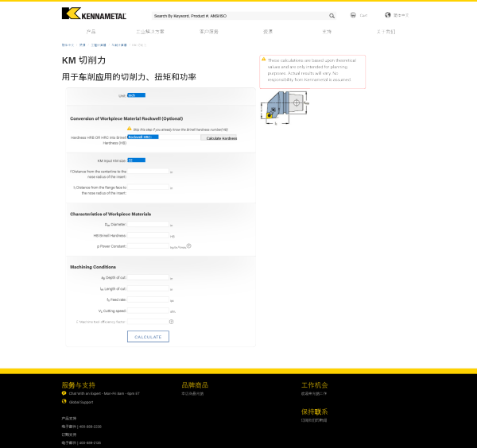This screenshot has height=448, width=477.
Task: Click the third breadcrumb link
Action: (x=99, y=45)
